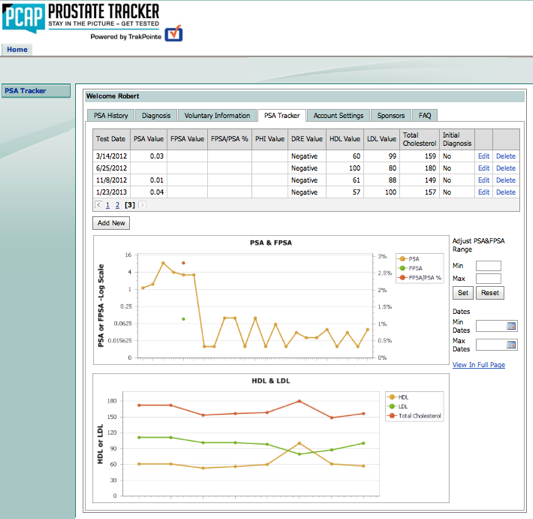The image size is (533, 519).
Task: Click the Max PSA range input field
Action: 488,278
